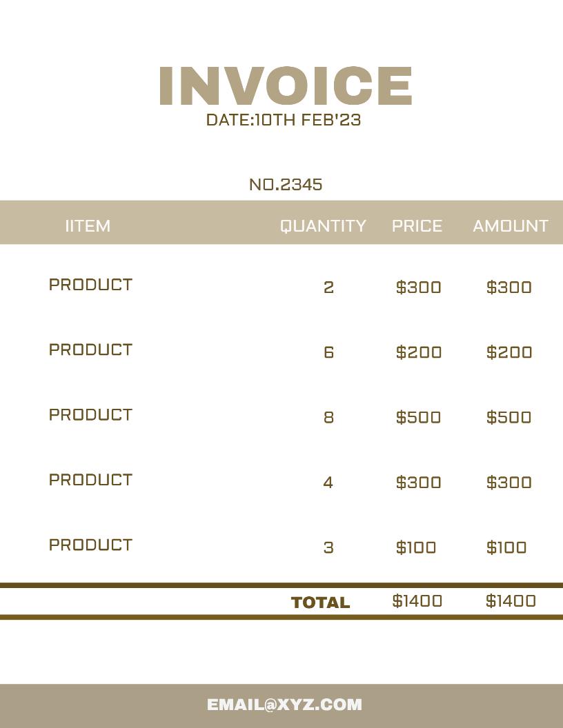Click the quantity value 6
563x728 pixels.
point(328,352)
